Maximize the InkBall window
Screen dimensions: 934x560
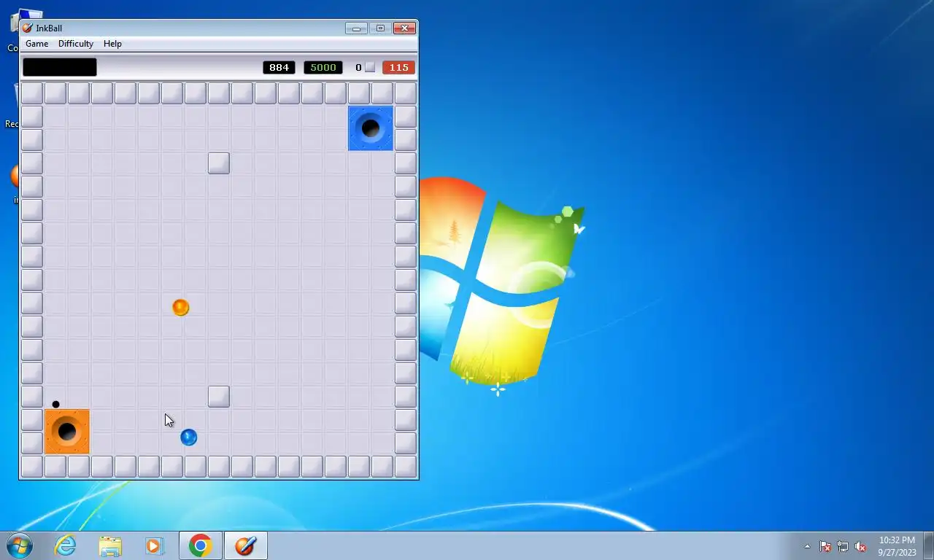click(380, 28)
